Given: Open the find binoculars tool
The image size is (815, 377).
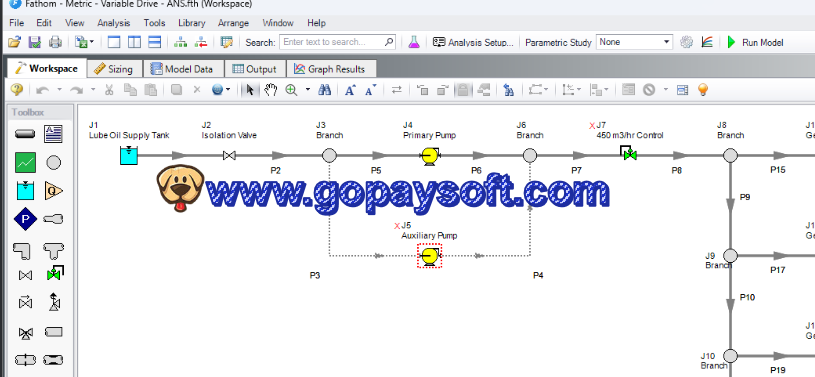Looking at the screenshot, I should pos(325,90).
